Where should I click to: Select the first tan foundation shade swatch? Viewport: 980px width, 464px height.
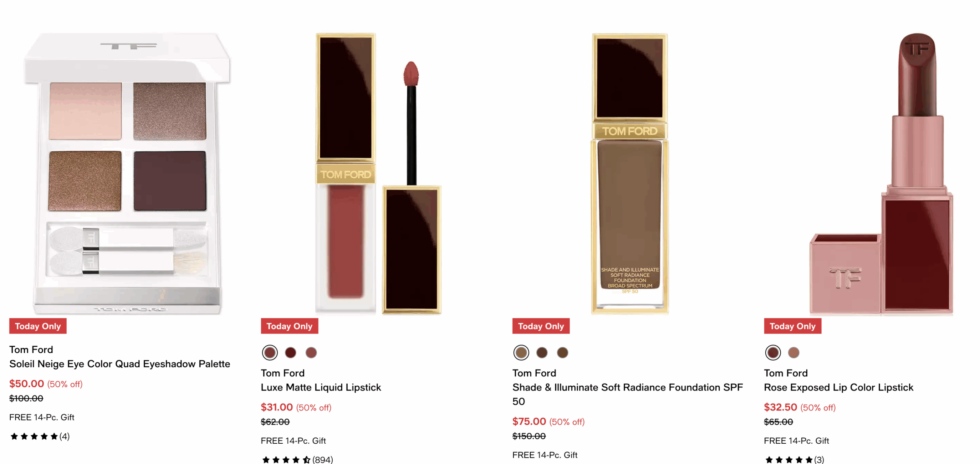coord(521,352)
